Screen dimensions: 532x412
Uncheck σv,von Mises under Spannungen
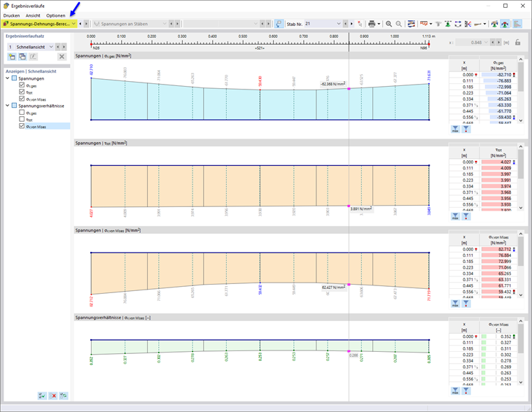pyautogui.click(x=22, y=99)
